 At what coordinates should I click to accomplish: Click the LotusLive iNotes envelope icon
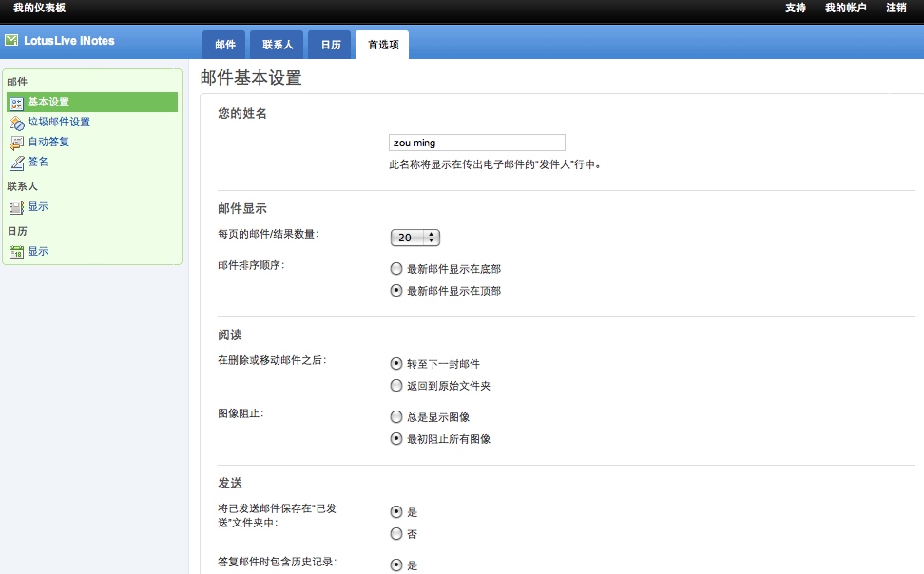tap(11, 41)
